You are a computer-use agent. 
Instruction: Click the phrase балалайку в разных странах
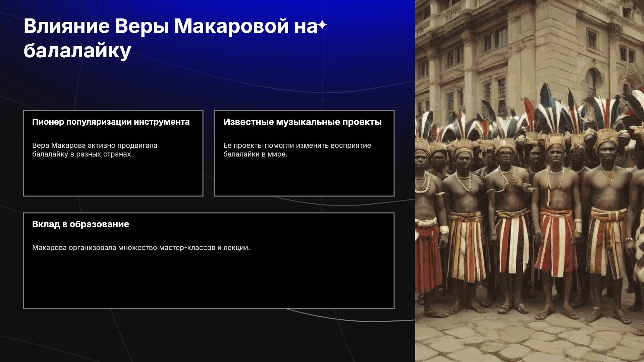pos(83,154)
